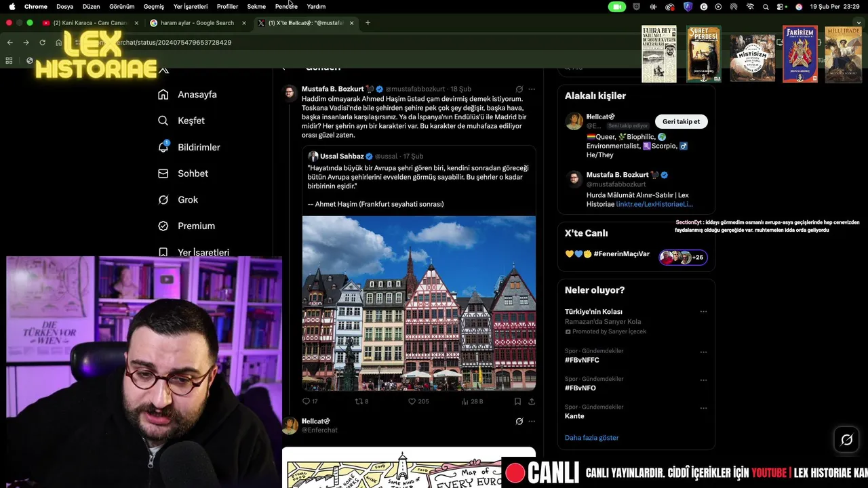Open Kante trending topic
The width and height of the screenshot is (868, 488).
click(574, 416)
